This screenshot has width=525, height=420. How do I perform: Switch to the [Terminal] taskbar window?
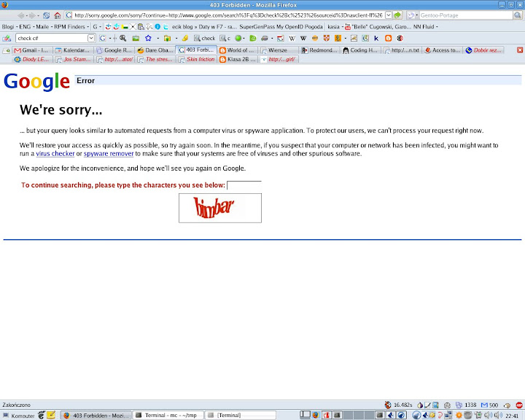pos(240,416)
